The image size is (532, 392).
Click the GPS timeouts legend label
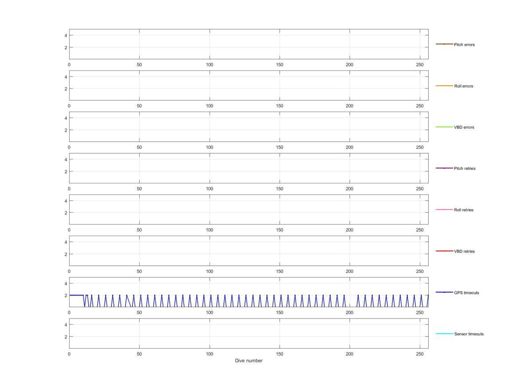(466, 293)
